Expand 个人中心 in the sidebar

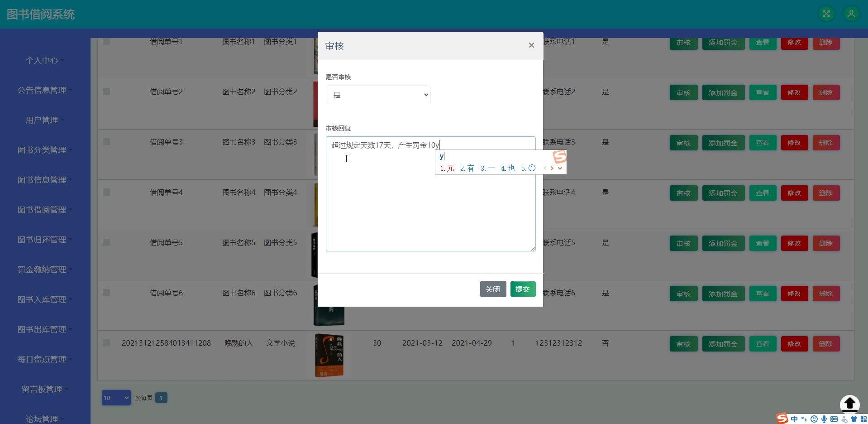45,60
